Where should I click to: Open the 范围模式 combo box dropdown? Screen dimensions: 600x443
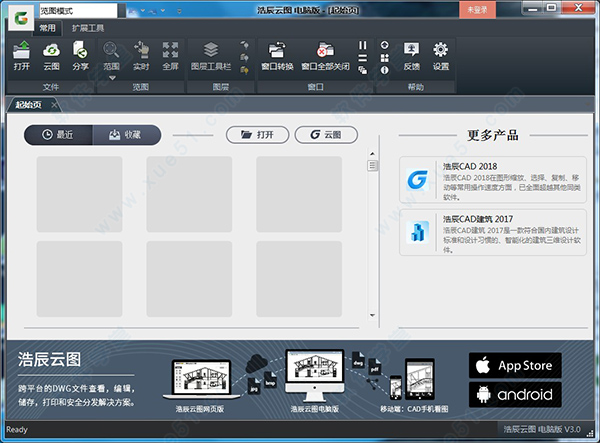(x=122, y=11)
